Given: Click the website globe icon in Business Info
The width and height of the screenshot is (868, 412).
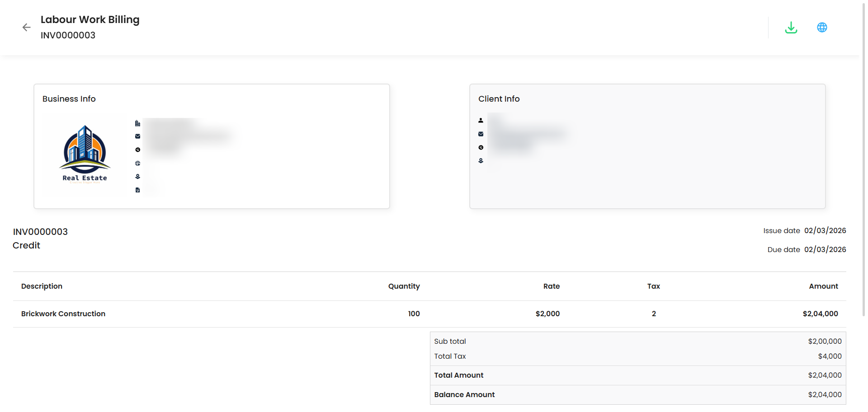Looking at the screenshot, I should (x=137, y=164).
